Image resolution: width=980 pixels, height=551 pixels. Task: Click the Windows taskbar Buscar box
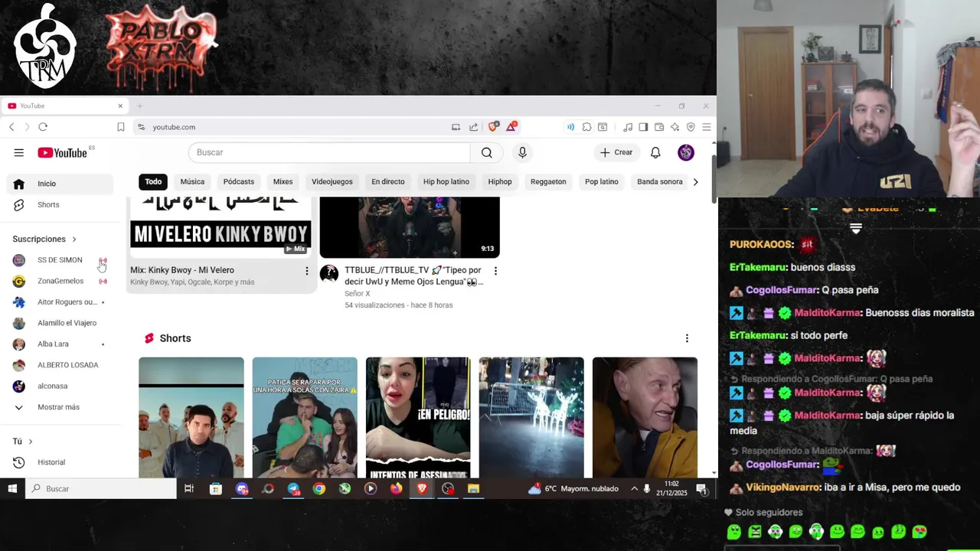pos(101,488)
